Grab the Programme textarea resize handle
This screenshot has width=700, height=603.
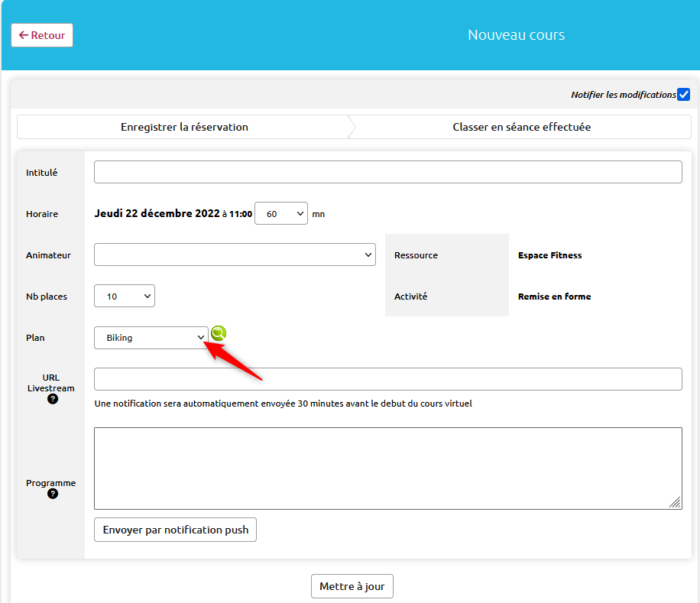coord(675,502)
